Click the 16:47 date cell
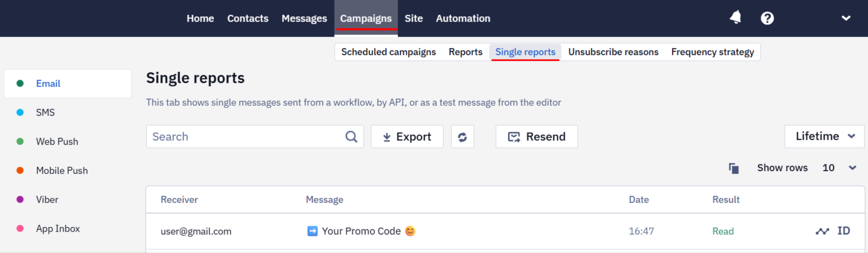The width and height of the screenshot is (868, 253). pos(642,232)
